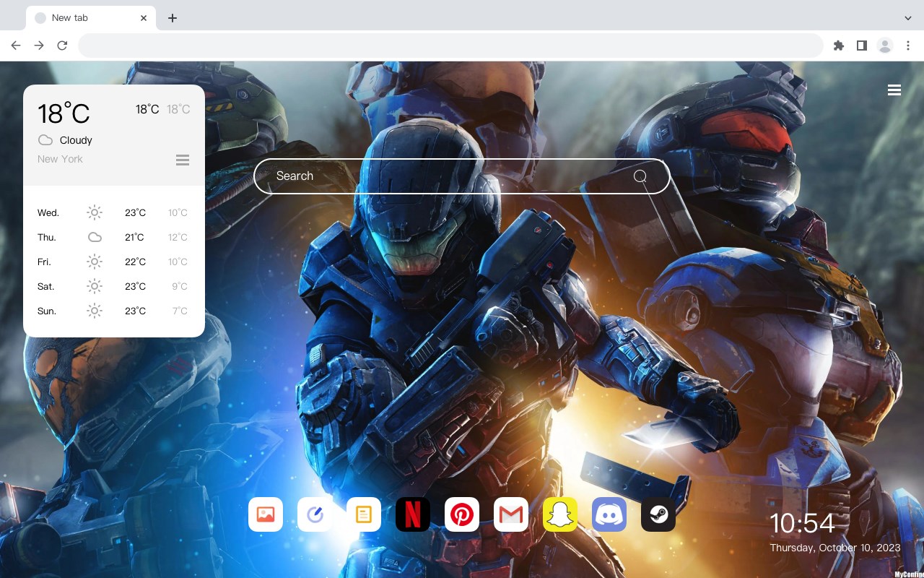Click the search magnifier icon
Viewport: 924px width, 578px height.
point(640,176)
